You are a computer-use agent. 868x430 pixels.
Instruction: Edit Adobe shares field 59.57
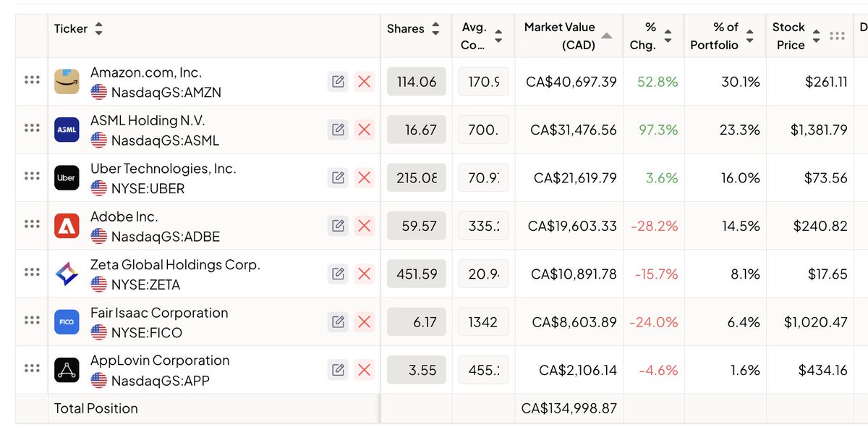[x=417, y=226]
